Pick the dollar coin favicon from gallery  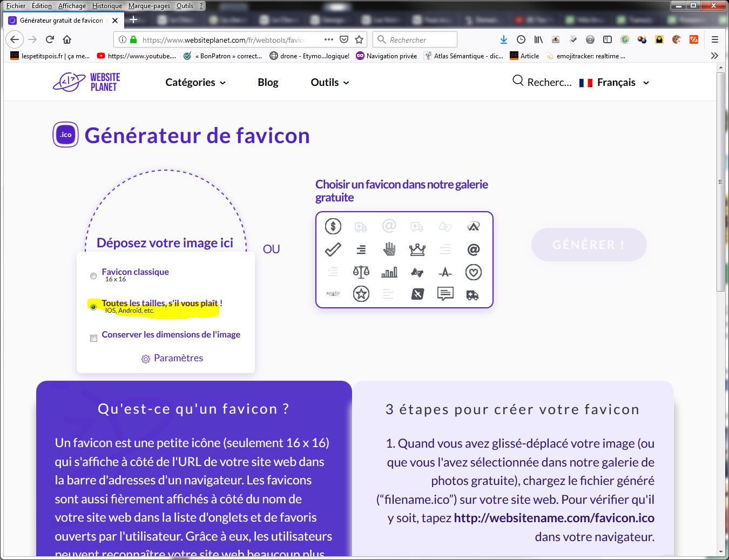(x=333, y=226)
